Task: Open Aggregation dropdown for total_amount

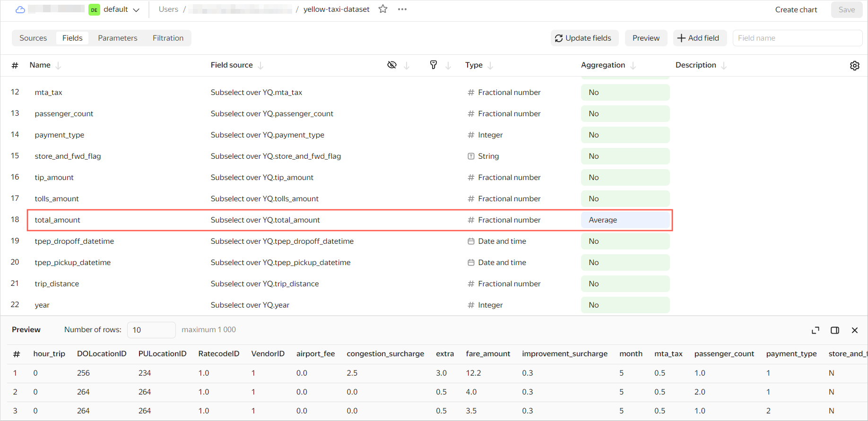Action: (625, 220)
